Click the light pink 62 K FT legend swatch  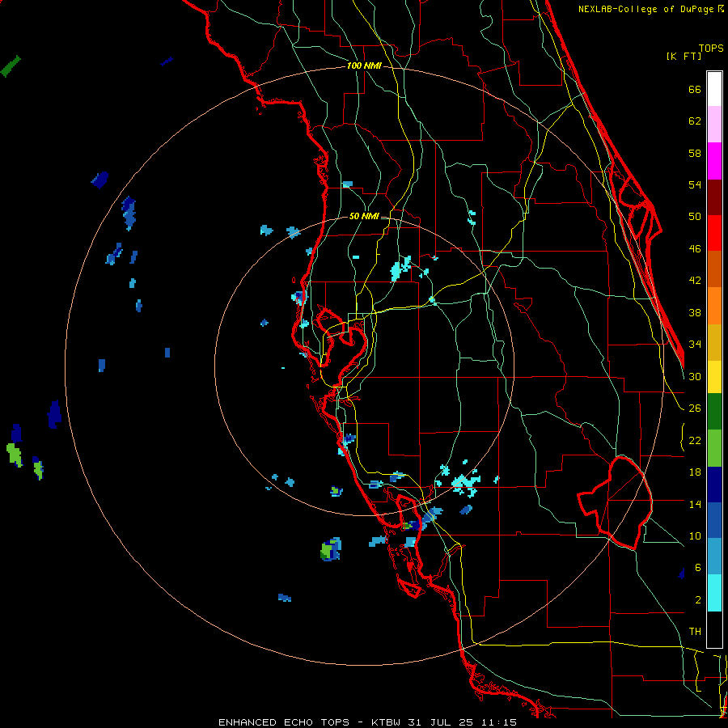714,124
